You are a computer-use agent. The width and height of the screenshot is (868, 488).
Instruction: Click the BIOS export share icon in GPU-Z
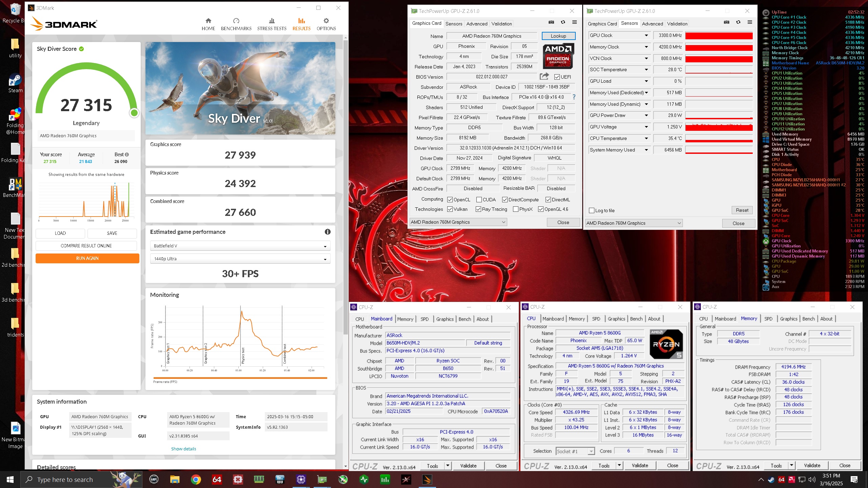pos(544,77)
